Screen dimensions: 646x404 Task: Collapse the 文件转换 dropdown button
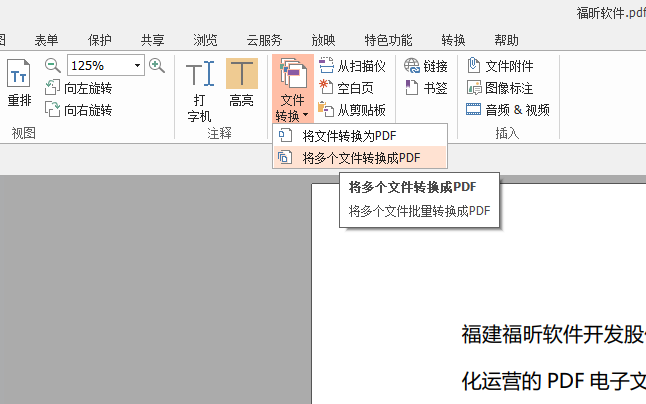[293, 89]
